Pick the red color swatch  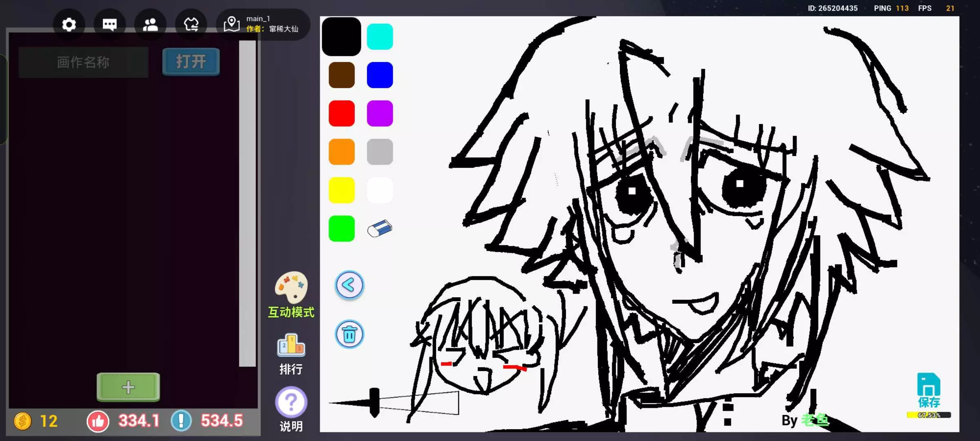coord(341,114)
